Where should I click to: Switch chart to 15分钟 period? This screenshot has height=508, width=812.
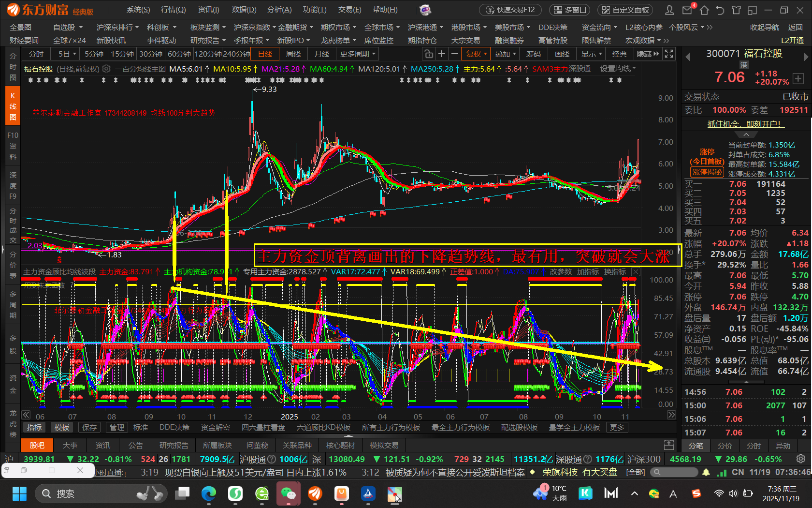122,54
